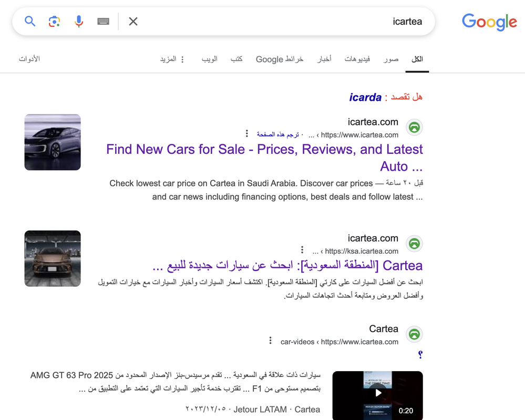Open three-dot menu for ksa.icartea.com result
Image resolution: width=525 pixels, height=420 pixels.
point(302,250)
